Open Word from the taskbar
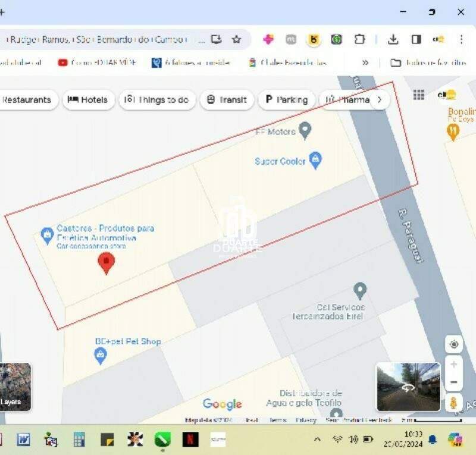476x455 pixels. click(23, 440)
